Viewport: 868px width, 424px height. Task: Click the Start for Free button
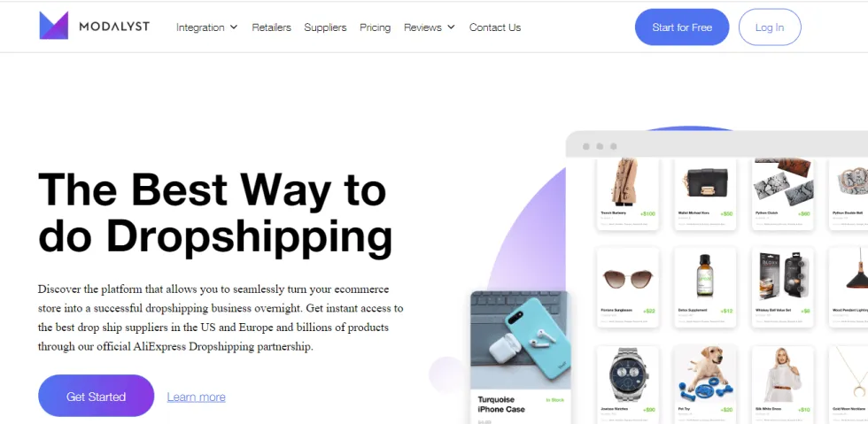pyautogui.click(x=682, y=27)
